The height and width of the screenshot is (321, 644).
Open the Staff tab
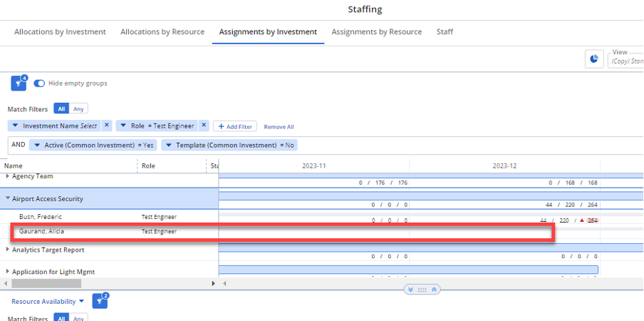(445, 31)
